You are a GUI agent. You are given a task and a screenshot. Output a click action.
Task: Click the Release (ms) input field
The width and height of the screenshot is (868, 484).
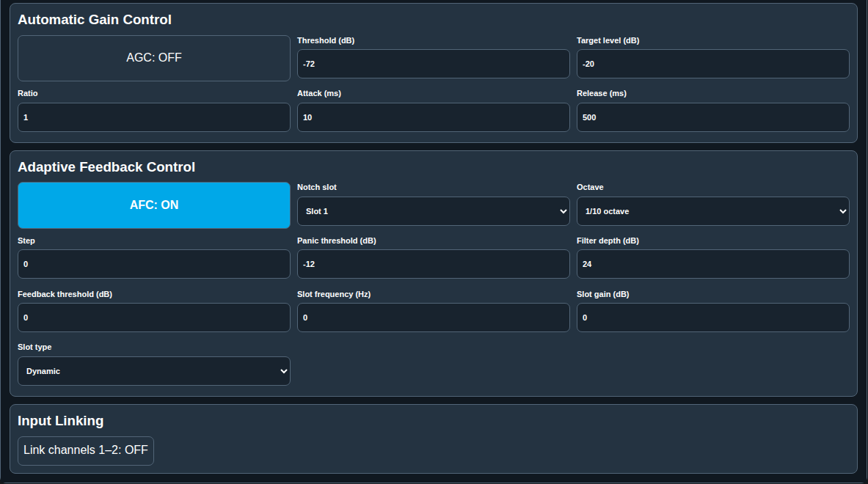[713, 117]
